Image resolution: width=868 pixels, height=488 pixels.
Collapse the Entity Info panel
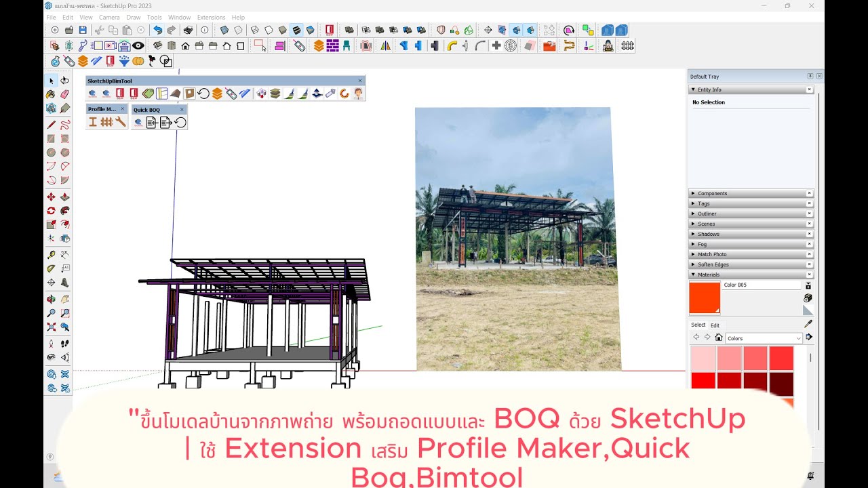coord(751,89)
